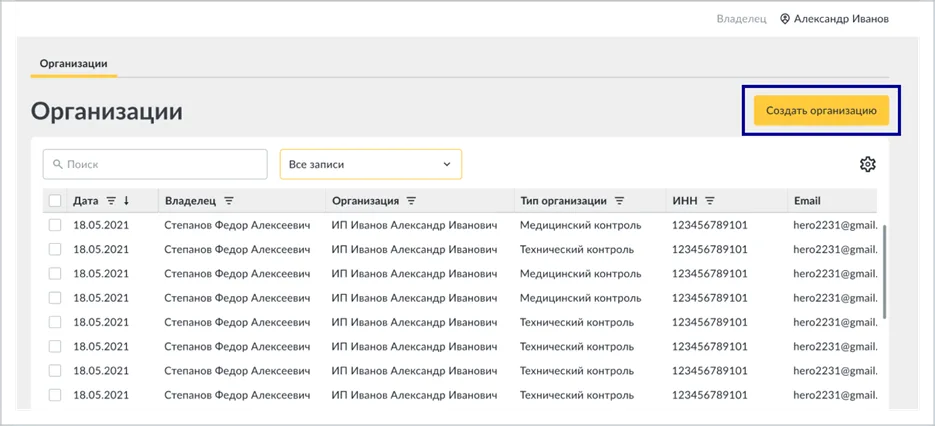
Task: Tick the checkbox of the first table row
Action: point(55,225)
